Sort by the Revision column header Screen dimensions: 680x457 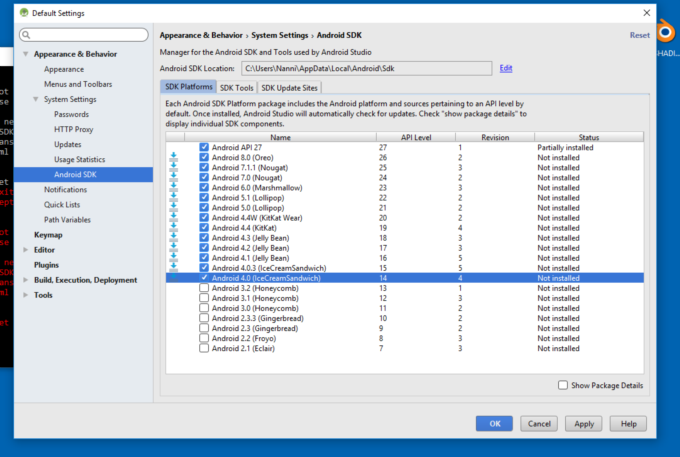pyautogui.click(x=495, y=137)
